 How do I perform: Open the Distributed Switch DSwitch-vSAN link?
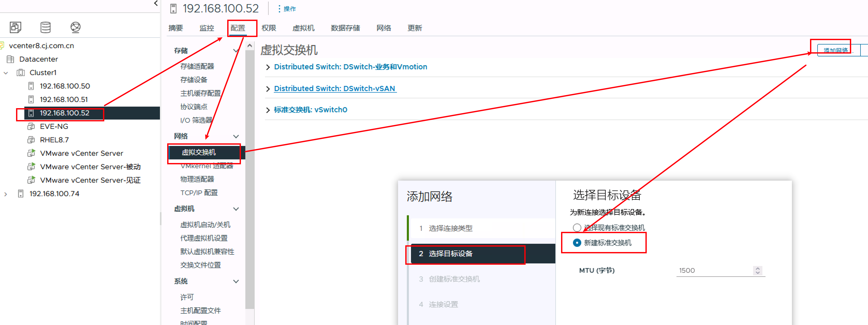[x=335, y=88]
